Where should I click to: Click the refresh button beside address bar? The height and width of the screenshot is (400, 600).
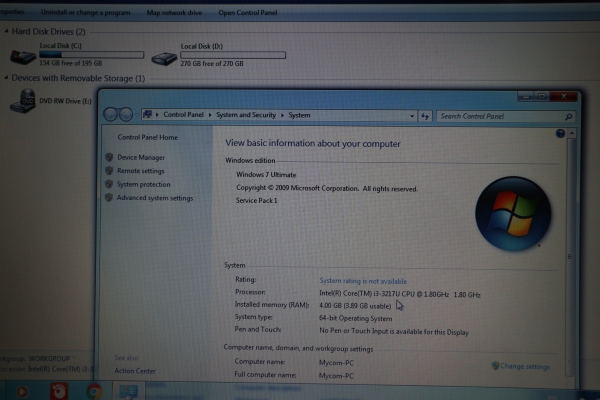[425, 116]
